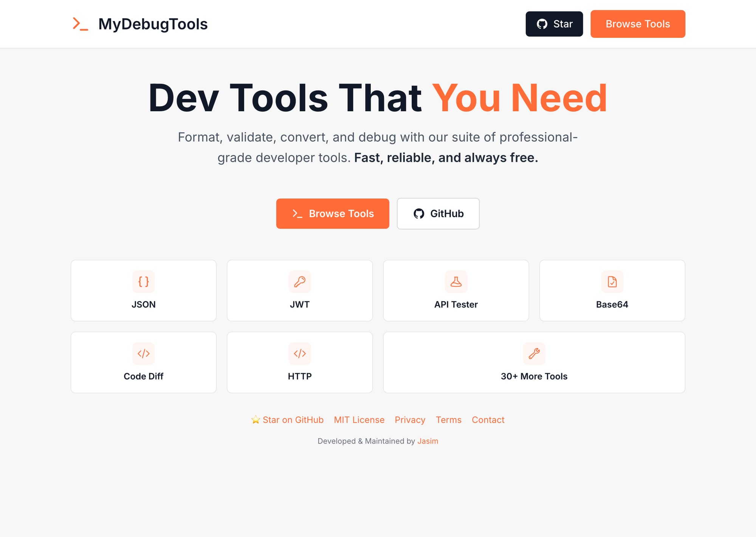Select the JWT key icon
The height and width of the screenshot is (537, 756).
point(300,282)
